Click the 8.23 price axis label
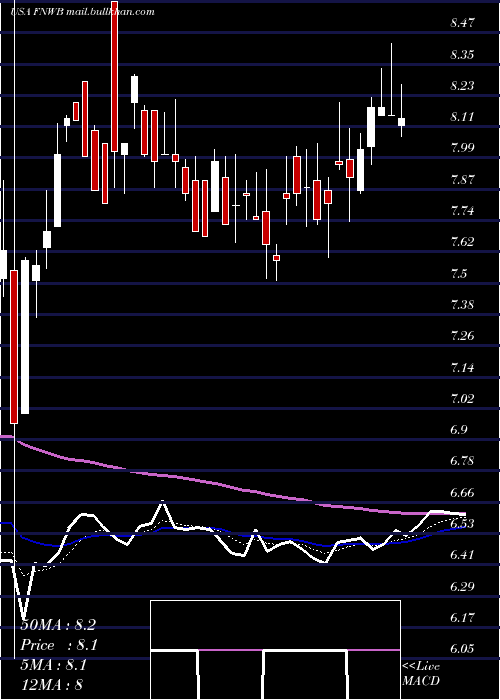This screenshot has width=500, height=700. (462, 86)
